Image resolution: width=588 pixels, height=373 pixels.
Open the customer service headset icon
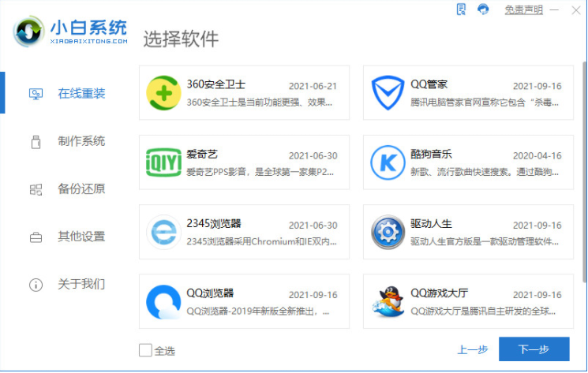tap(483, 9)
